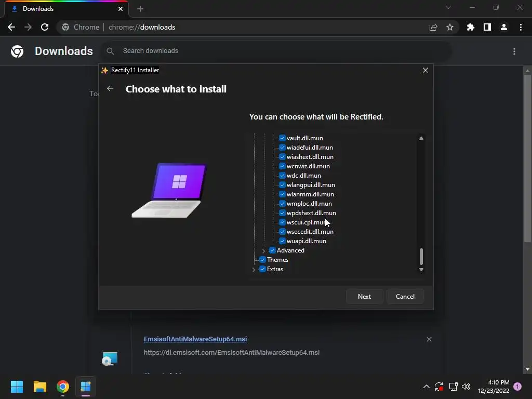Image resolution: width=532 pixels, height=399 pixels.
Task: Open the share page icon in address bar
Action: 433,27
